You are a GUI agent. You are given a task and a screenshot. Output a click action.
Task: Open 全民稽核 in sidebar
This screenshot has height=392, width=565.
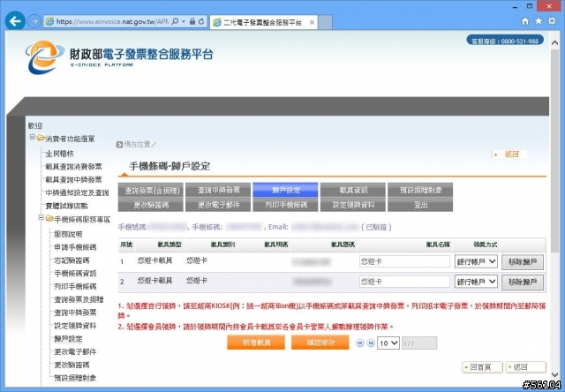click(x=59, y=154)
